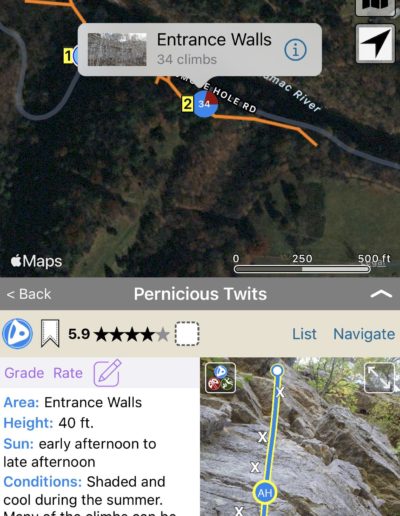Tap the blue sport climb type icon
Viewport: 400px width, 516px height.
[x=17, y=334]
